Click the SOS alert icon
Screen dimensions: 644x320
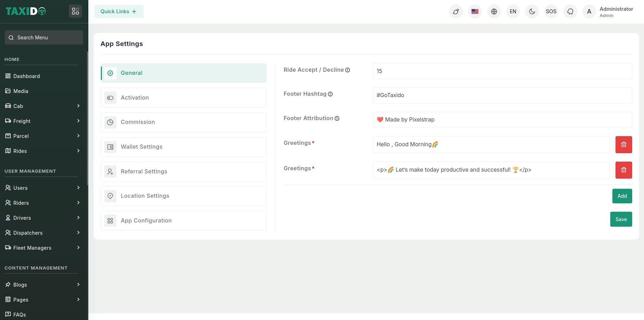click(551, 11)
